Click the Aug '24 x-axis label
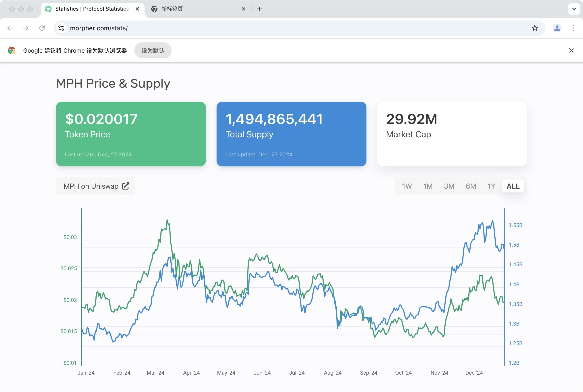The width and height of the screenshot is (583, 392). (x=333, y=373)
